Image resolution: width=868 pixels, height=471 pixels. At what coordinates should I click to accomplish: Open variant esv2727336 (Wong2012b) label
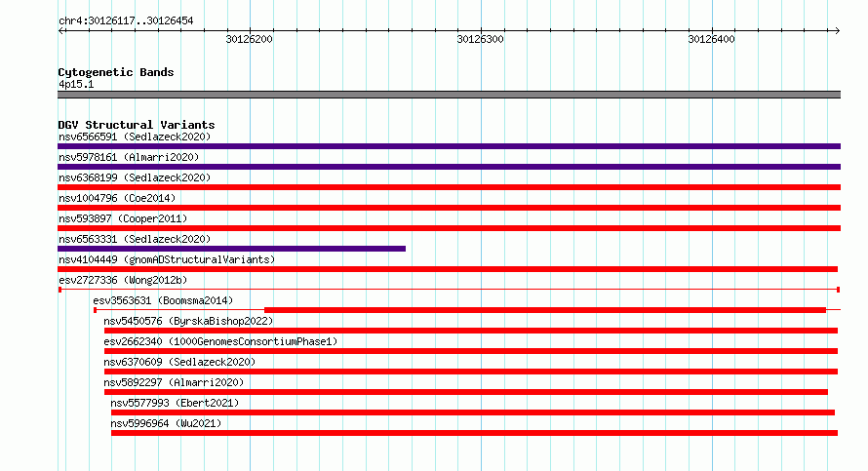click(123, 280)
